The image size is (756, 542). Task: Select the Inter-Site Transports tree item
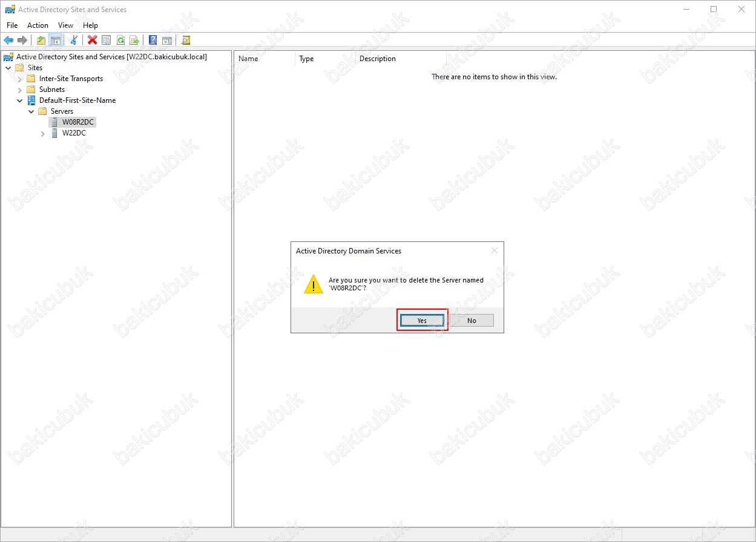coord(71,79)
